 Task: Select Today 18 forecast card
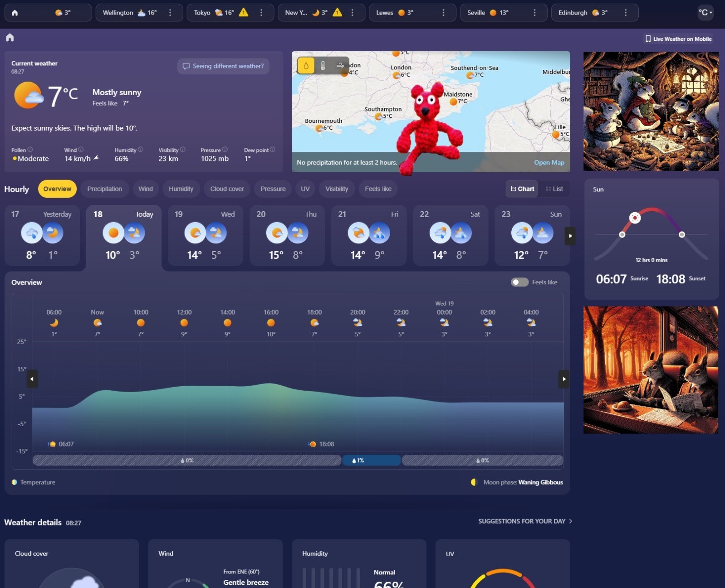click(124, 237)
